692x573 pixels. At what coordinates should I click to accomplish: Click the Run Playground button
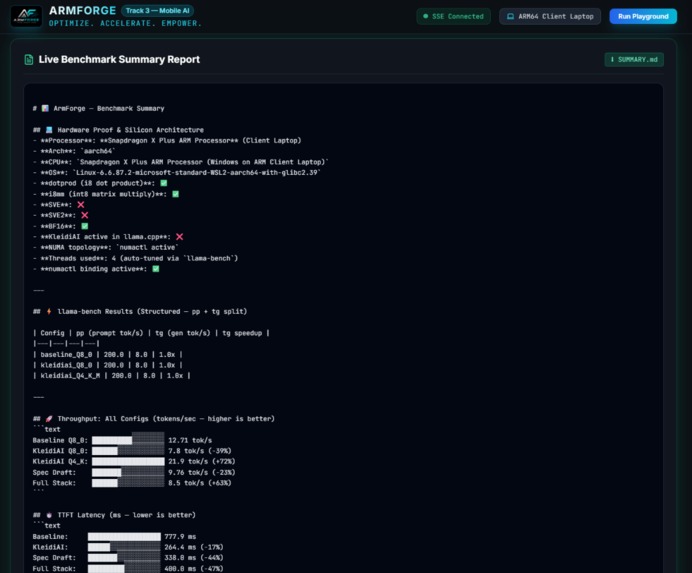click(x=643, y=16)
